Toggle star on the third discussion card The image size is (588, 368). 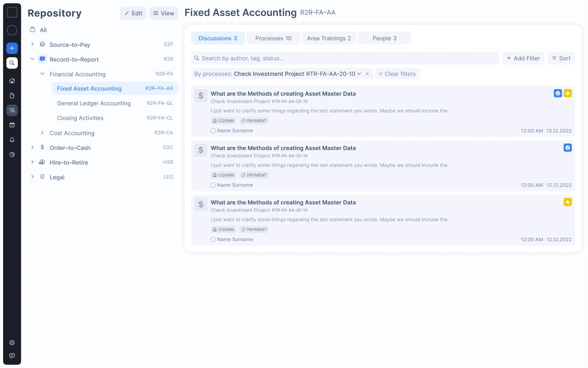[x=568, y=202]
